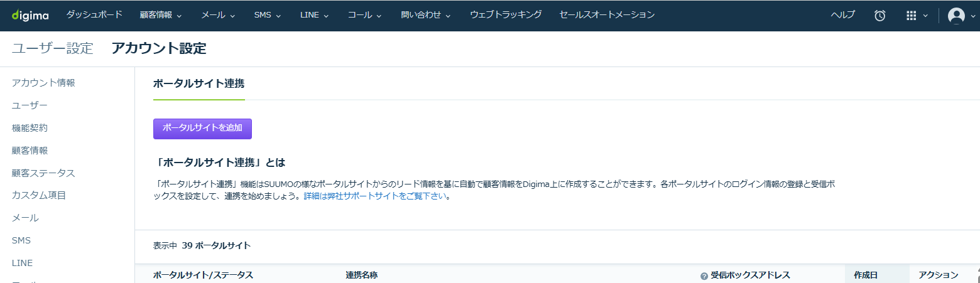Open カスタム項目 in the sidebar
Viewport: 980px width, 283px height.
click(x=39, y=195)
